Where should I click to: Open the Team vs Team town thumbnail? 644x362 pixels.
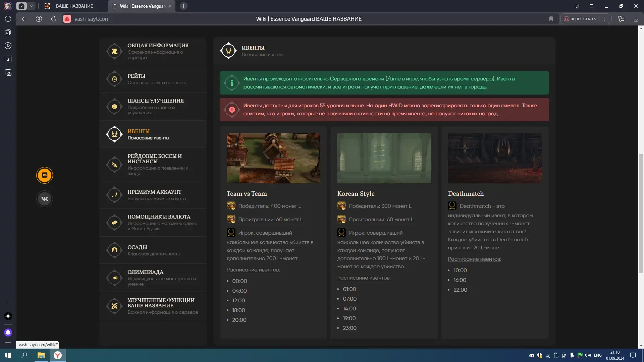click(273, 158)
